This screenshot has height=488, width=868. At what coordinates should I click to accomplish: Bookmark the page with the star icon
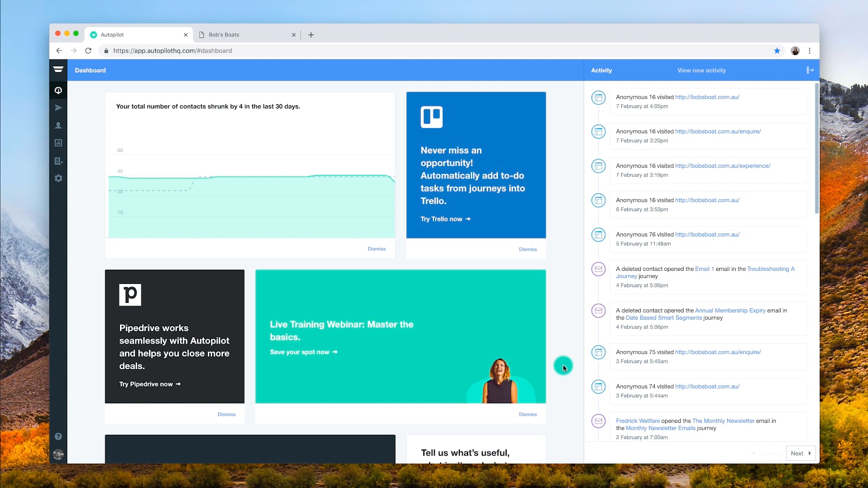(x=777, y=50)
